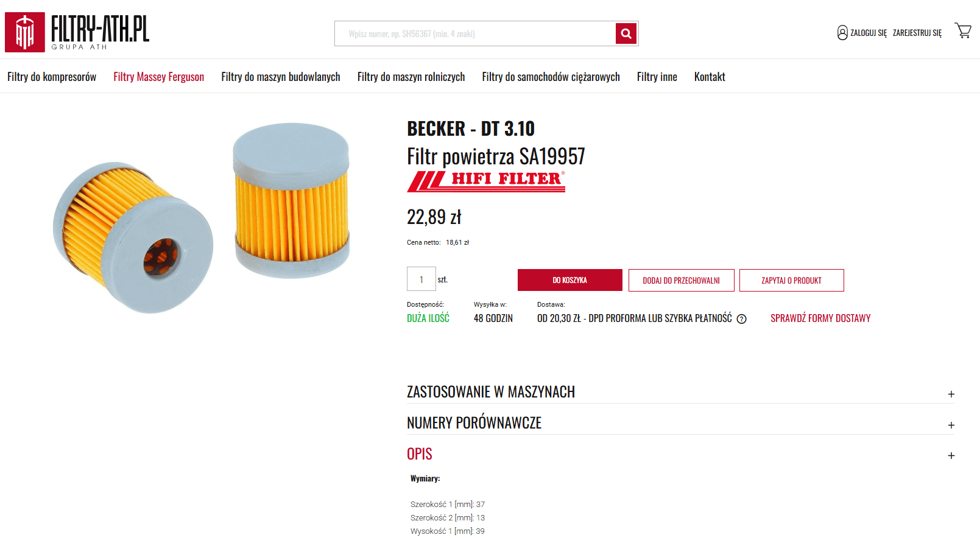Open Filtry Massey Ferguson menu item

pyautogui.click(x=158, y=77)
